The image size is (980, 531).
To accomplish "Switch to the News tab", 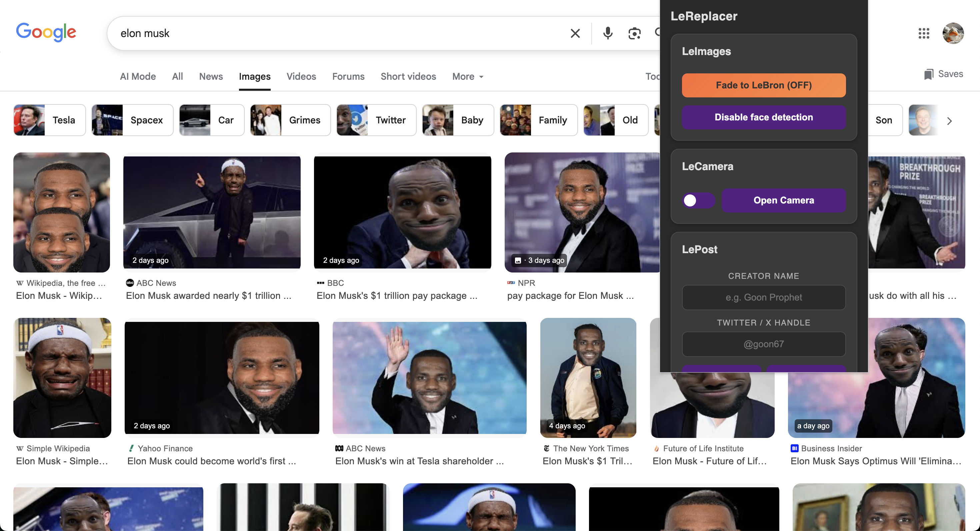I will tap(211, 76).
